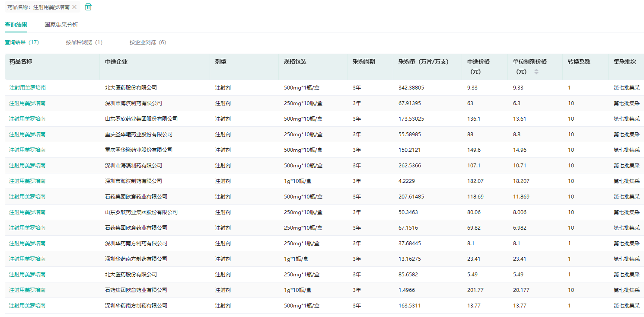Select the 查询结果 (17) sub-tab
This screenshot has width=644, height=317.
(22, 42)
